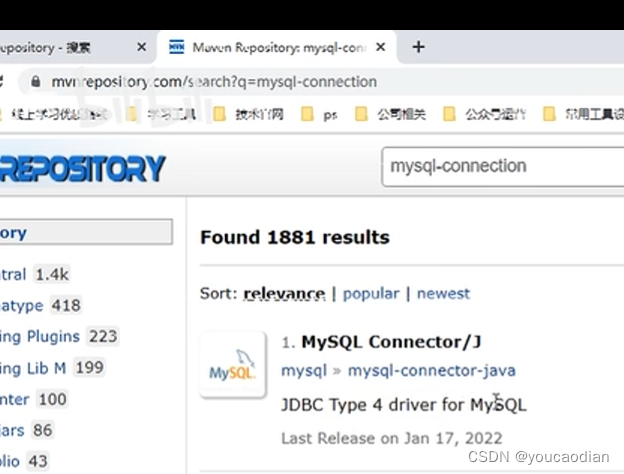624x474 pixels.
Task: Close the first browser tab ending in 'epository'
Action: click(x=141, y=47)
